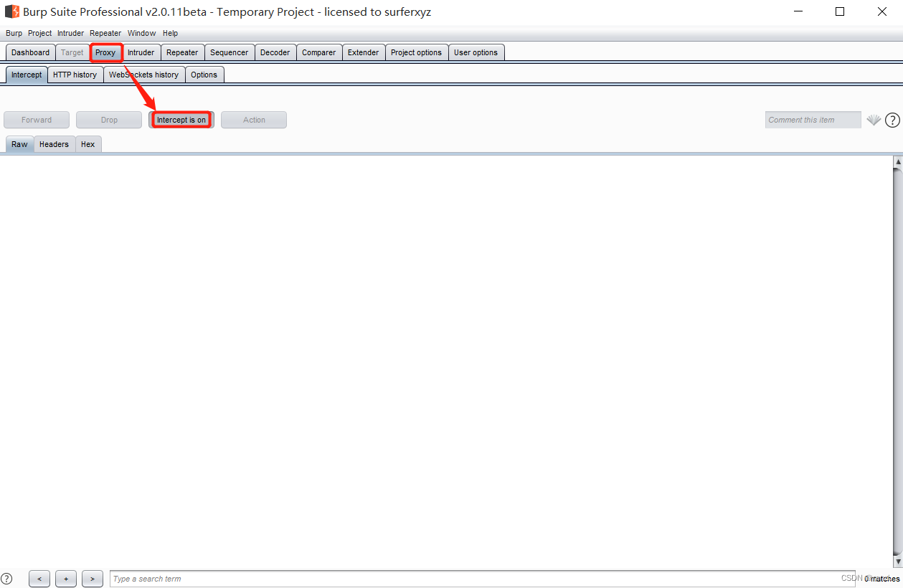
Task: Switch to the Decoder tab
Action: (x=275, y=52)
